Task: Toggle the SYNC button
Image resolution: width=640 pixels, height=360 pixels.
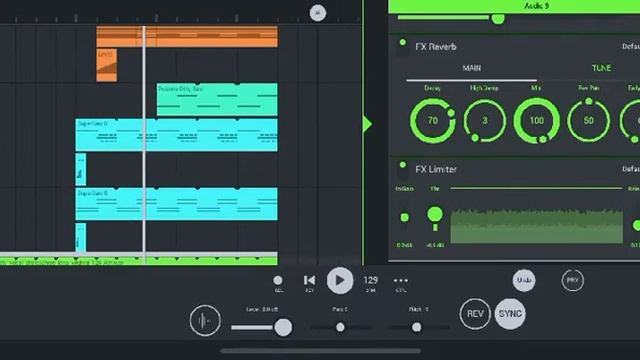Action: click(x=510, y=314)
